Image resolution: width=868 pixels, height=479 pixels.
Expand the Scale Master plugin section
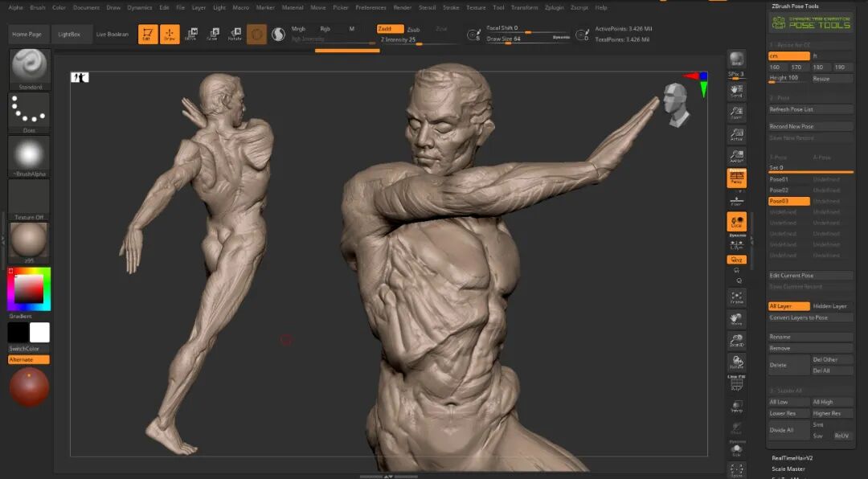[x=788, y=469]
